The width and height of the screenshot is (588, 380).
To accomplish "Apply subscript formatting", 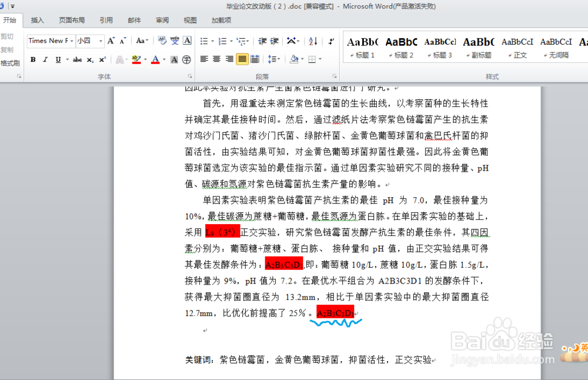I will click(89, 59).
